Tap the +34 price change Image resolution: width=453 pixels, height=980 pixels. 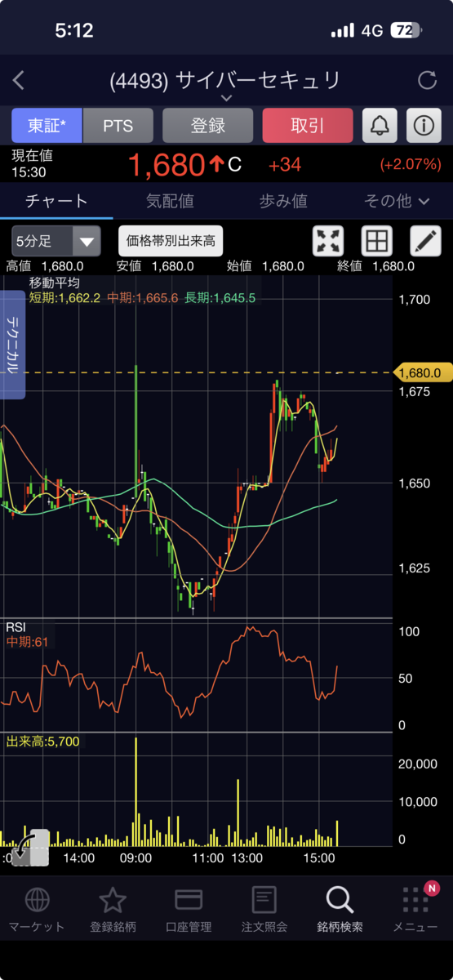coord(285,165)
